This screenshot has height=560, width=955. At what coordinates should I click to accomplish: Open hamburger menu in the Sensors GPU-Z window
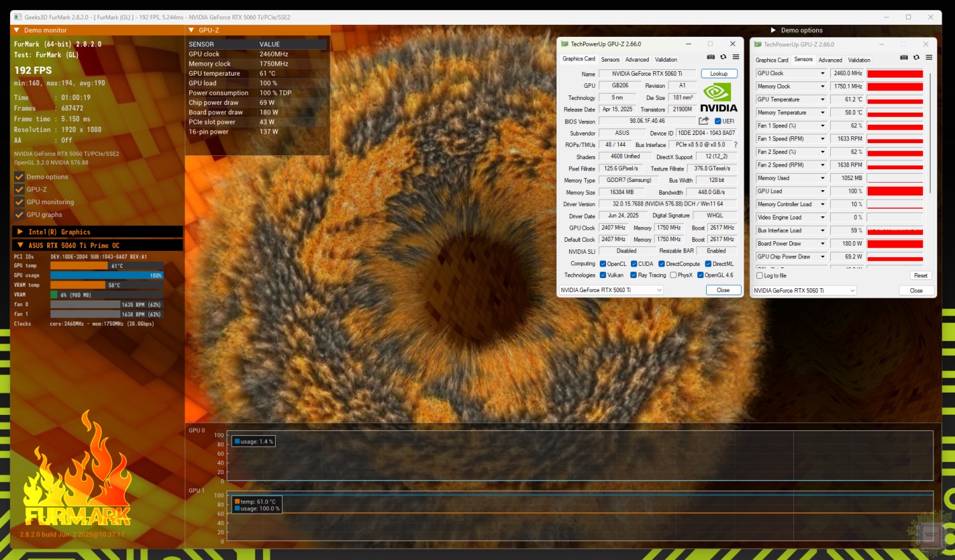929,57
